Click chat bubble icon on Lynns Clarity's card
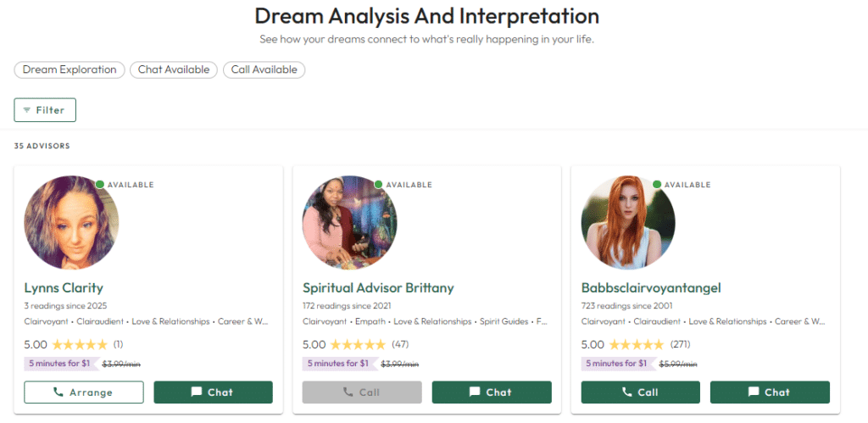Screen dimensions: 868x423 click(x=197, y=392)
